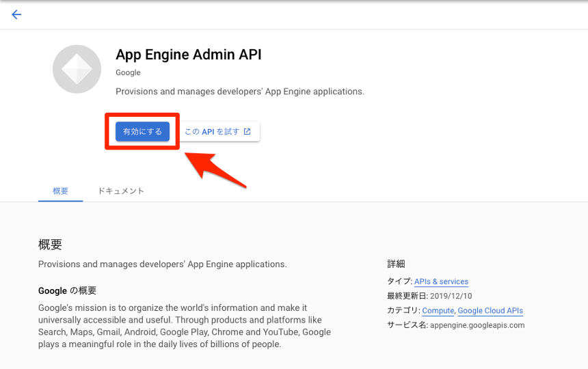This screenshot has height=369, width=588.
Task: Go back using the left arrow icon
Action: (16, 14)
